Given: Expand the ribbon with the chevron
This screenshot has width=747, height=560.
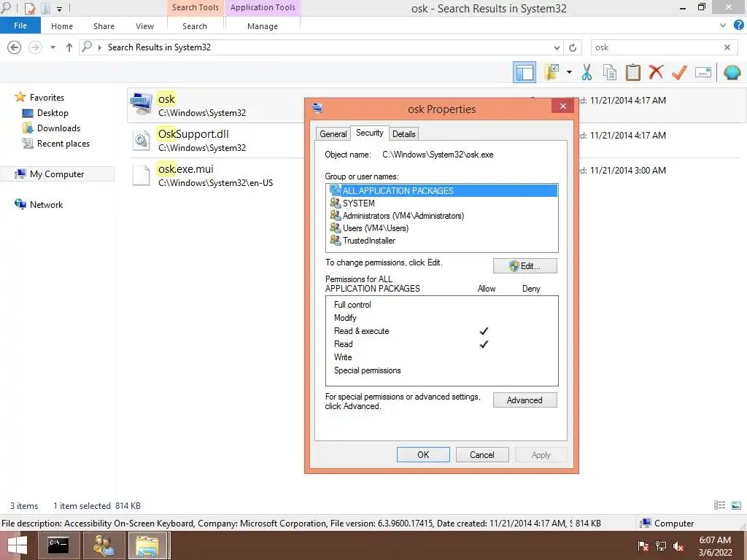Looking at the screenshot, I should (x=723, y=26).
